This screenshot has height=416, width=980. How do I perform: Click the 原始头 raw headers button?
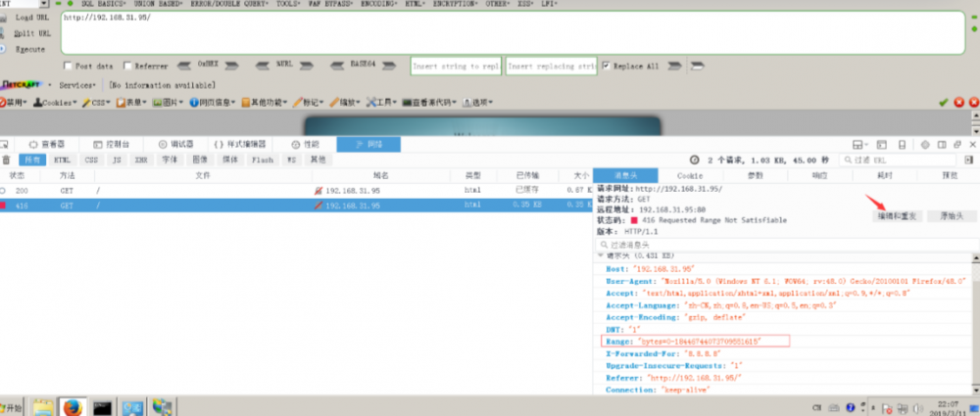pos(952,216)
